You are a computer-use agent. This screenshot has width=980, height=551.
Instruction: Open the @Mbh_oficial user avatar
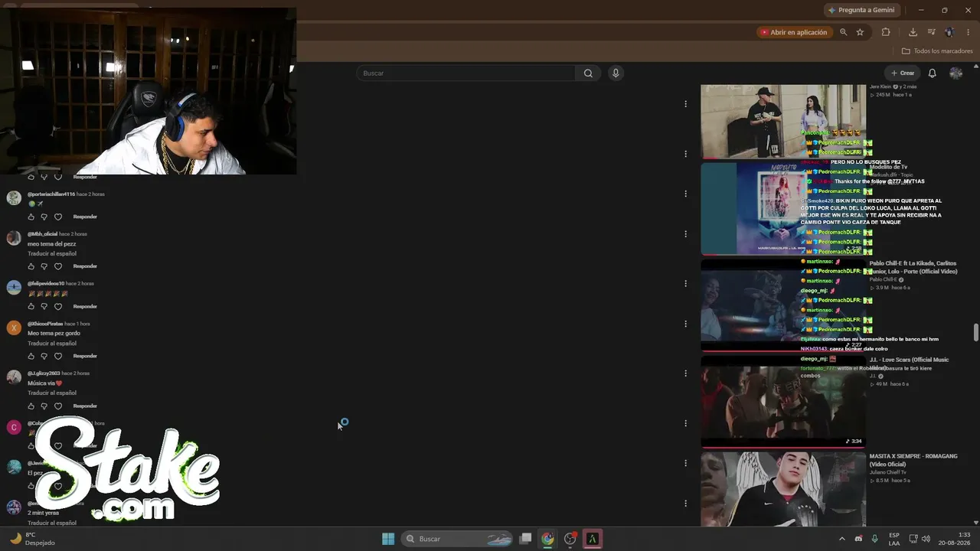pyautogui.click(x=14, y=238)
